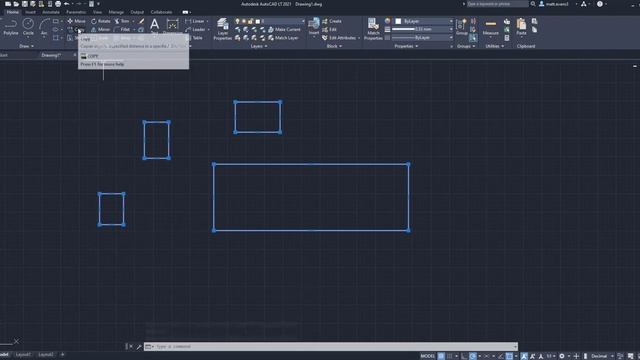Click the Leader annotation tool

click(195, 29)
